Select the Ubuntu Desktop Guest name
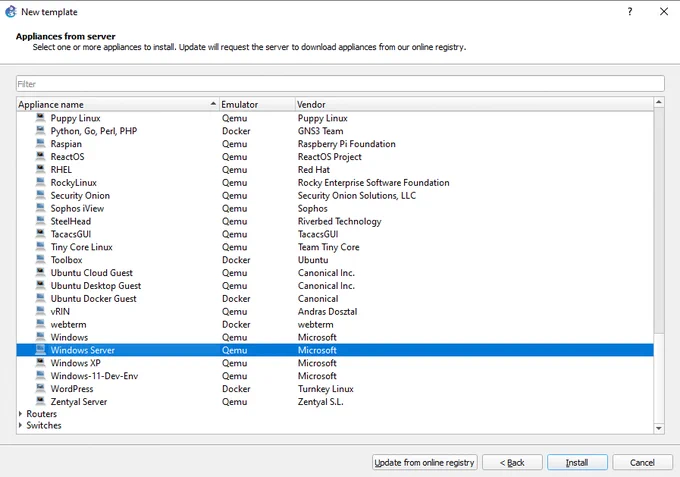The image size is (680, 477). pyautogui.click(x=96, y=286)
